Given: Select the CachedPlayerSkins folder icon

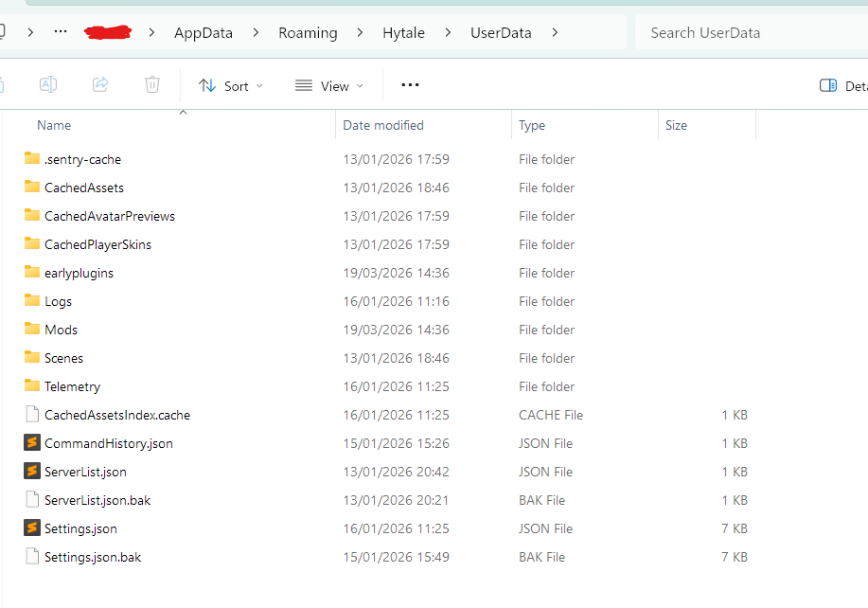Looking at the screenshot, I should click(32, 243).
